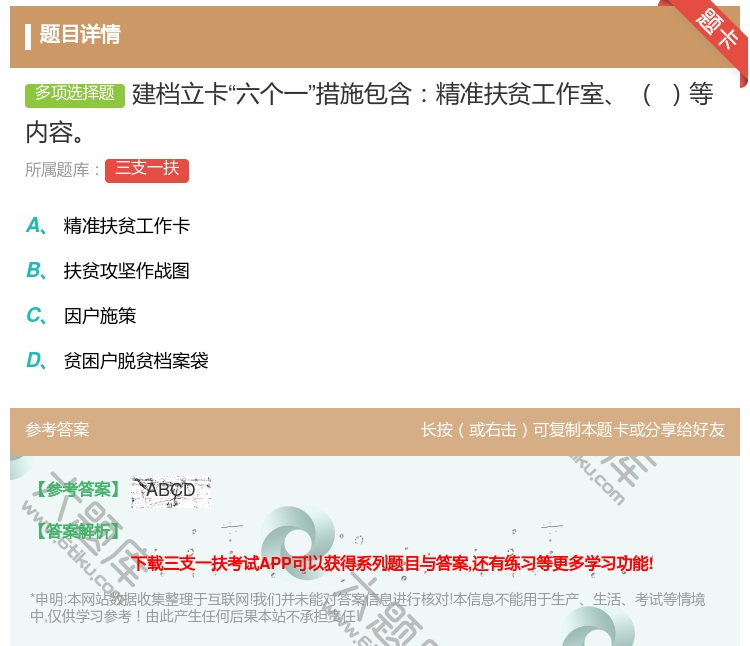Click the red 下载三支一扶考试APP promotion link
Viewport: 750px width, 646px height.
pos(392,563)
